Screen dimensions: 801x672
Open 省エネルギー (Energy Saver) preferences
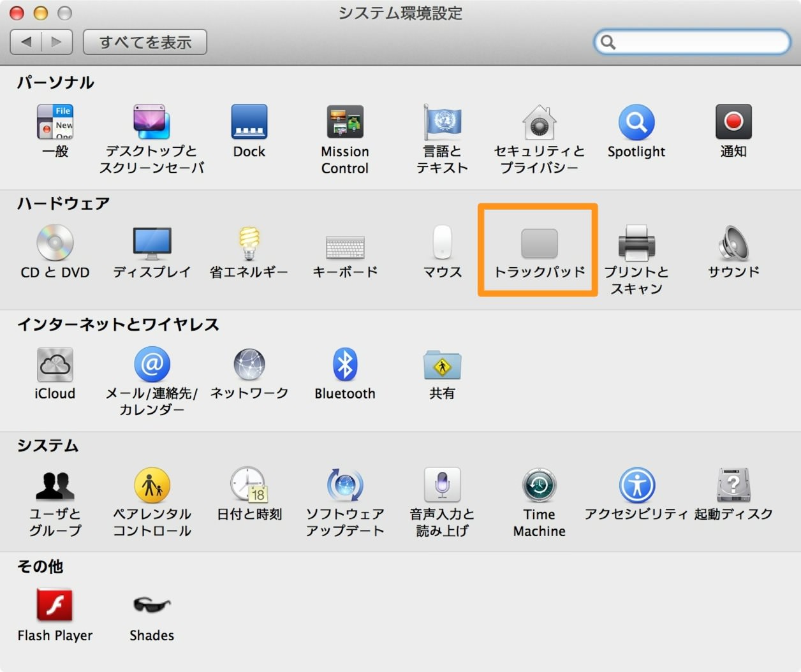tap(249, 242)
